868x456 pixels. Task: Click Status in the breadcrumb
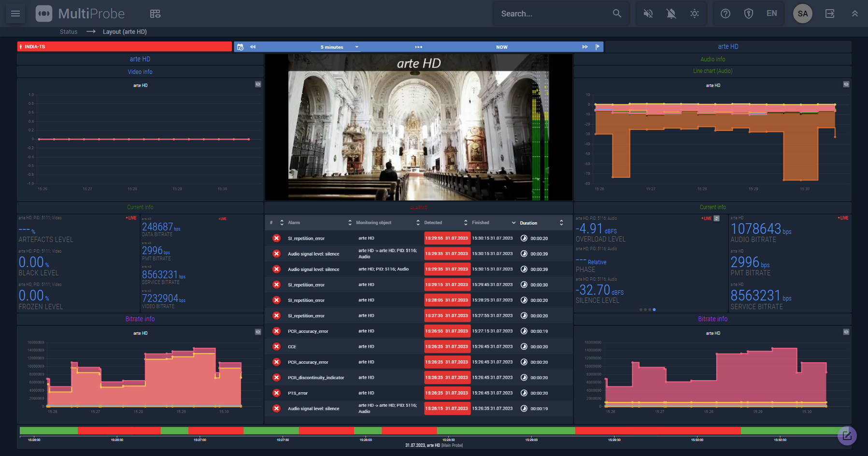[x=69, y=32]
